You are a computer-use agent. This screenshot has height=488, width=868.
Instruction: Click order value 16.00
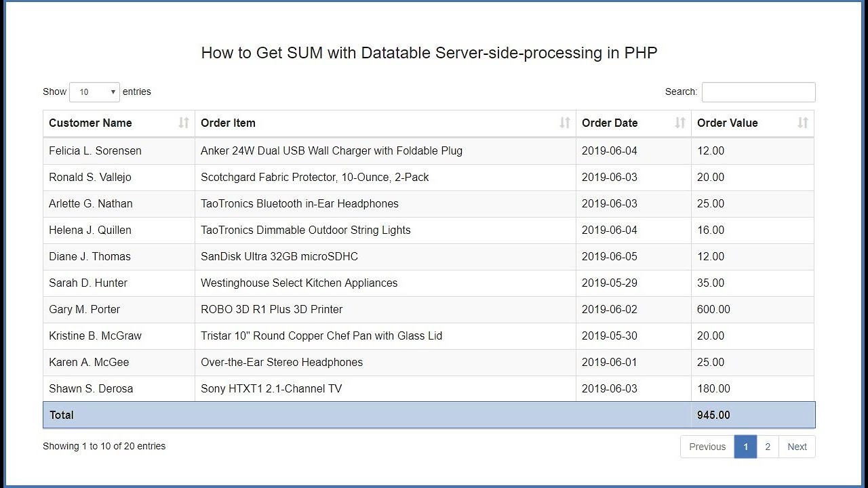click(x=711, y=230)
